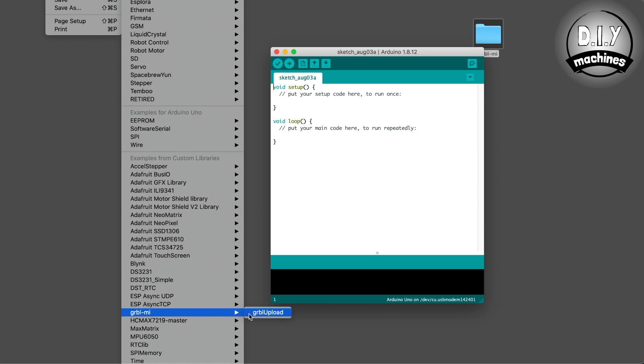Image resolution: width=644 pixels, height=364 pixels.
Task: Click the 'void setup() {' code line
Action: click(x=294, y=87)
